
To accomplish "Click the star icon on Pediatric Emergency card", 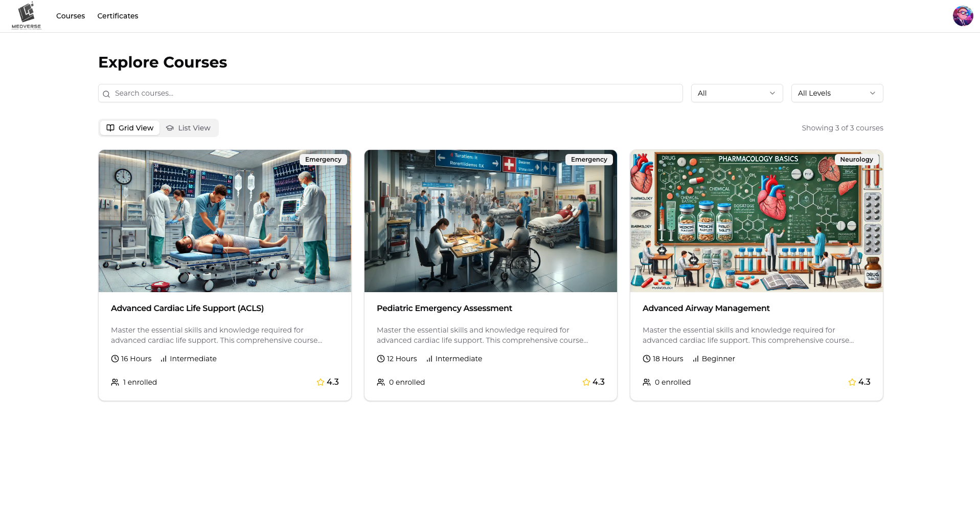I will click(586, 382).
